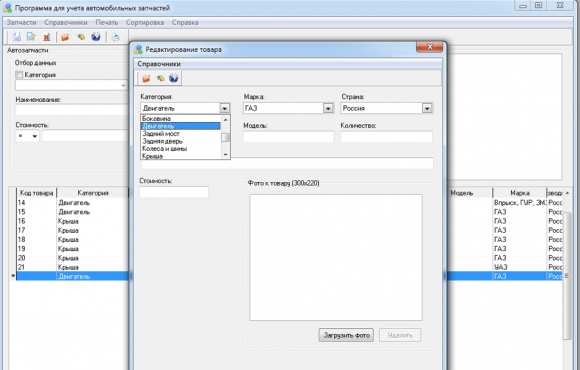Click the car brands icon in edit dialog

(x=160, y=78)
